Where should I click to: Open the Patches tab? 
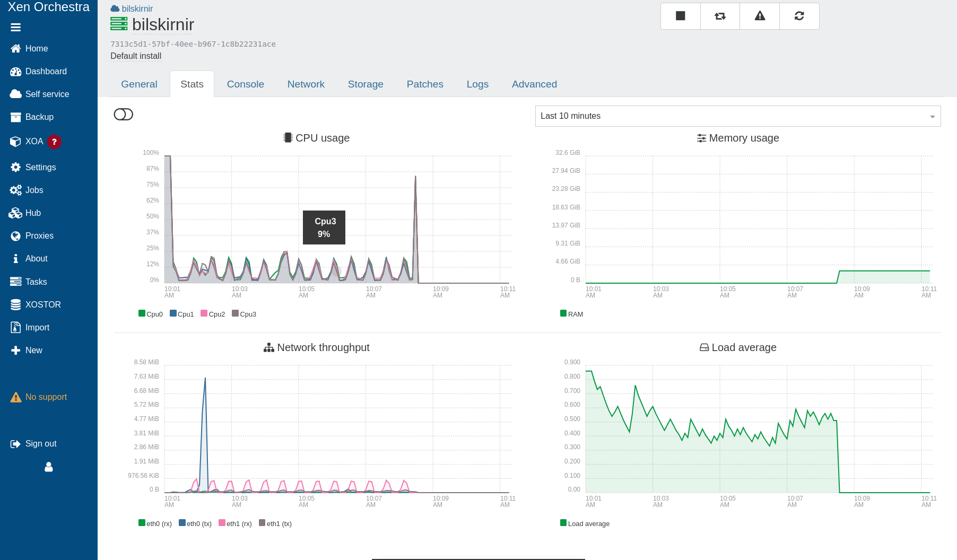point(425,84)
